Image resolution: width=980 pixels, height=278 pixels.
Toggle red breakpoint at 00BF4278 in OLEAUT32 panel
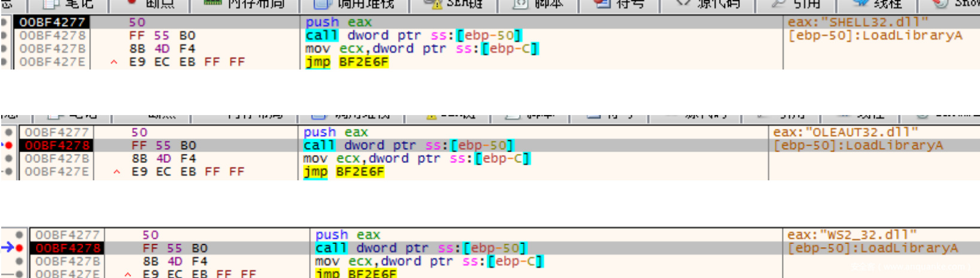tap(8, 146)
